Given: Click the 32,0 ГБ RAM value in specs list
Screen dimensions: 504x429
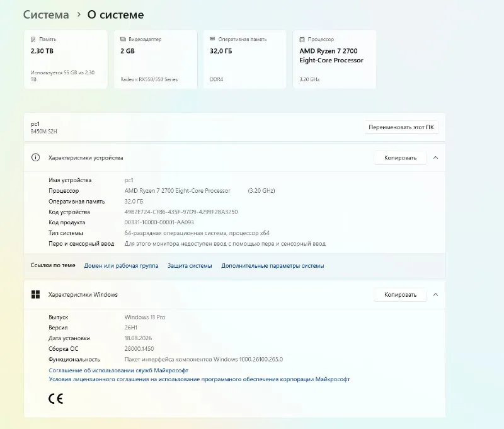Looking at the screenshot, I should pyautogui.click(x=134, y=202).
